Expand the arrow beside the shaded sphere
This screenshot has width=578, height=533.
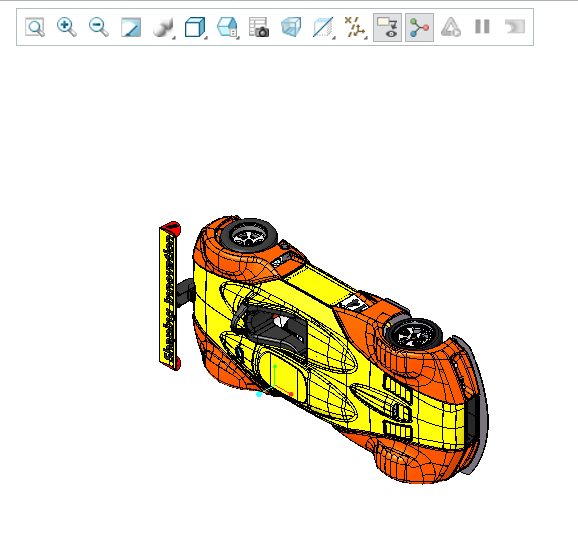pos(174,38)
